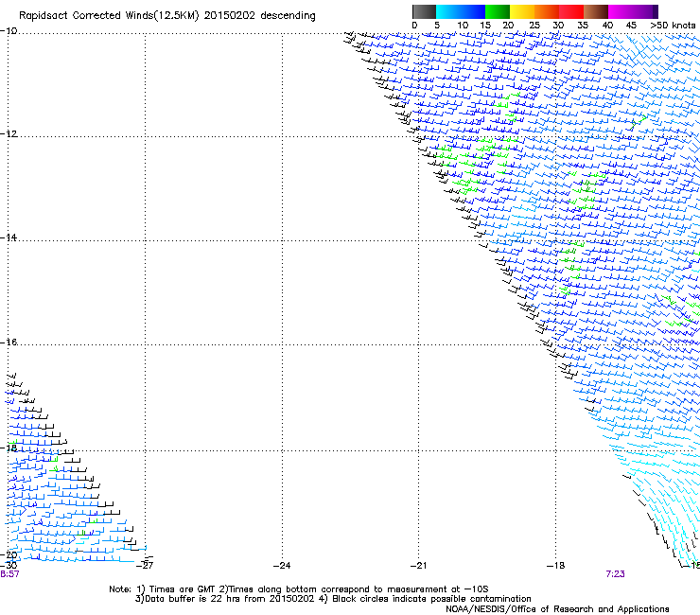Click the -18 longitude label on bottom axis

556,566
